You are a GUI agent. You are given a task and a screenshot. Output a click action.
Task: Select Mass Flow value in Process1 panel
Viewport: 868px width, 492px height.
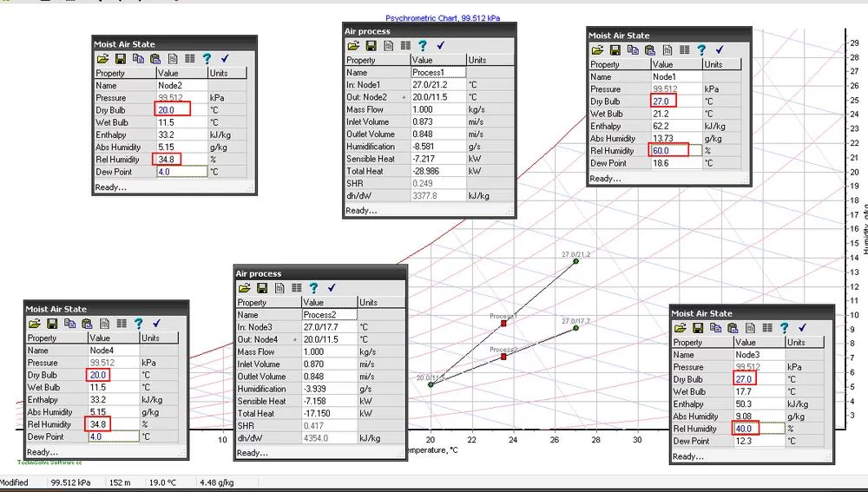(x=438, y=109)
